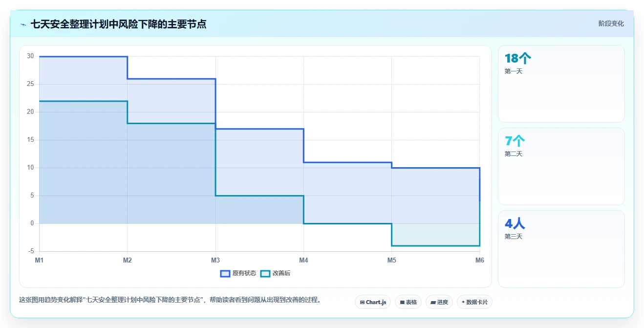Click the M1 x-axis label

(39, 260)
